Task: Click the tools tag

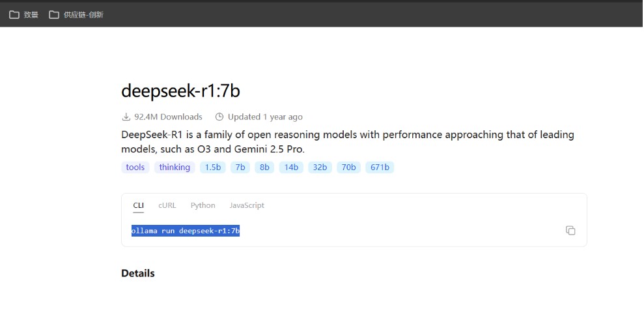Action: tap(135, 167)
